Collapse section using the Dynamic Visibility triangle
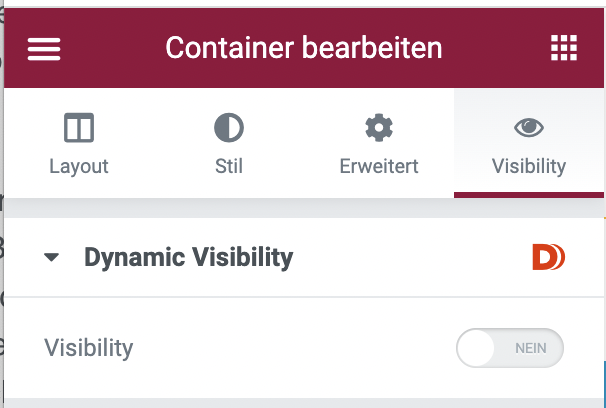 pos(51,257)
